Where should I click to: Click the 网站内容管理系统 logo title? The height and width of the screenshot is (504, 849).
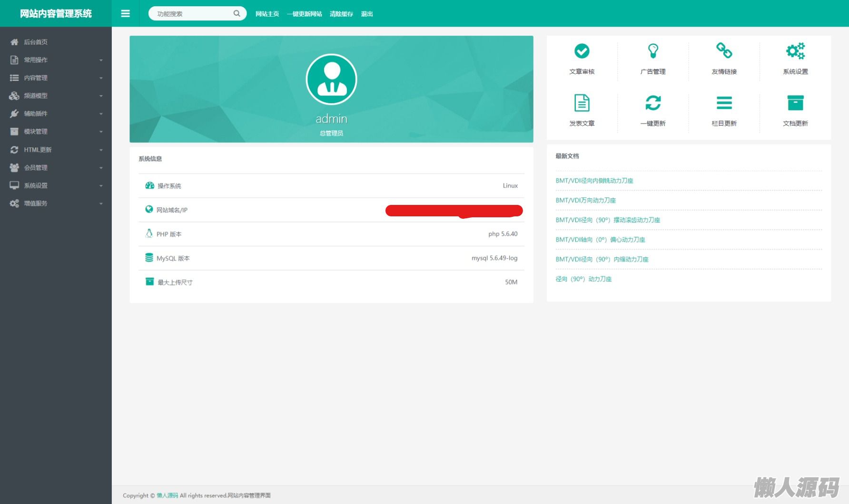pyautogui.click(x=56, y=13)
